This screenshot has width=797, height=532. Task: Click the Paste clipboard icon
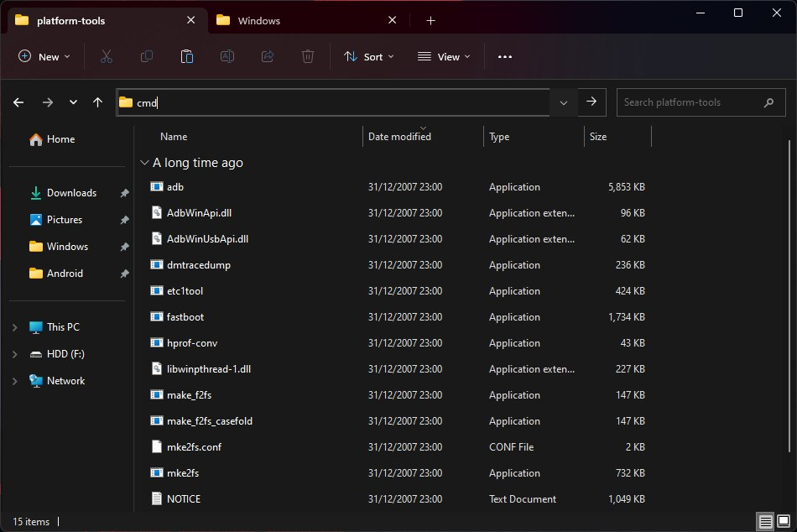coord(187,56)
